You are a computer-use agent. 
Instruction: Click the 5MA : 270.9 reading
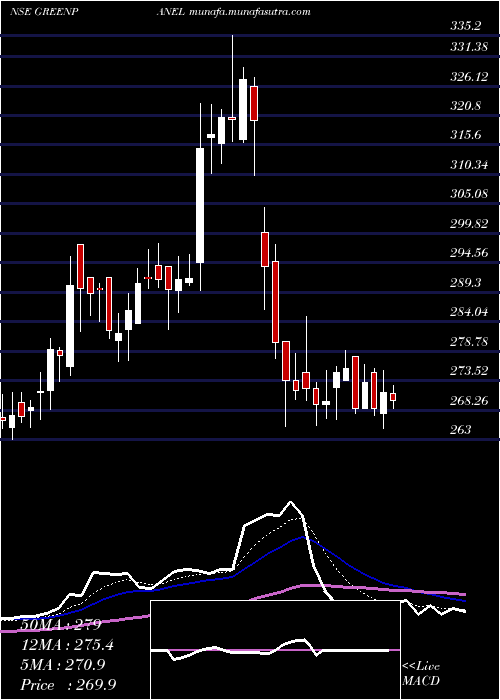(x=63, y=665)
